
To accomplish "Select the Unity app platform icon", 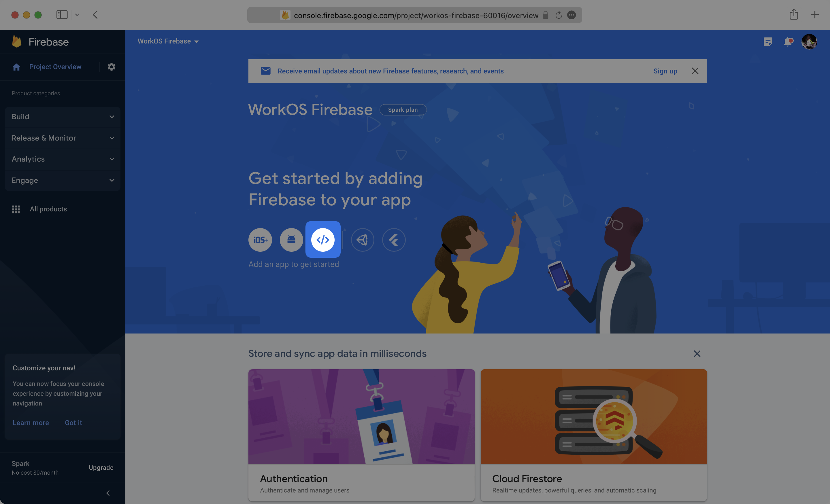I will click(362, 240).
